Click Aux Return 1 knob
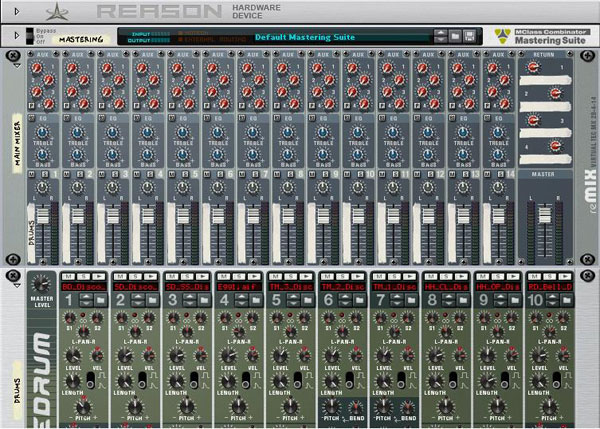 click(533, 68)
